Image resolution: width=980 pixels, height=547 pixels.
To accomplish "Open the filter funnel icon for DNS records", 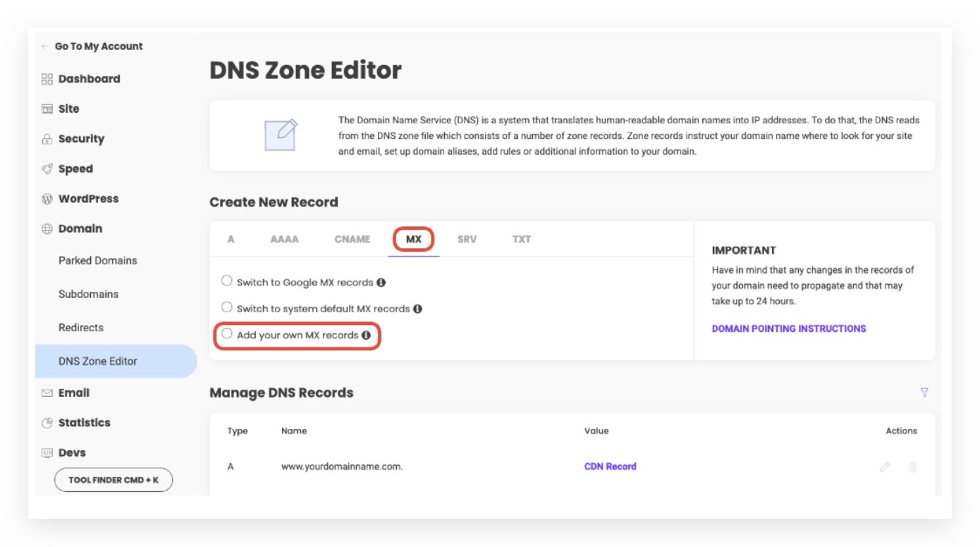I will (x=924, y=393).
